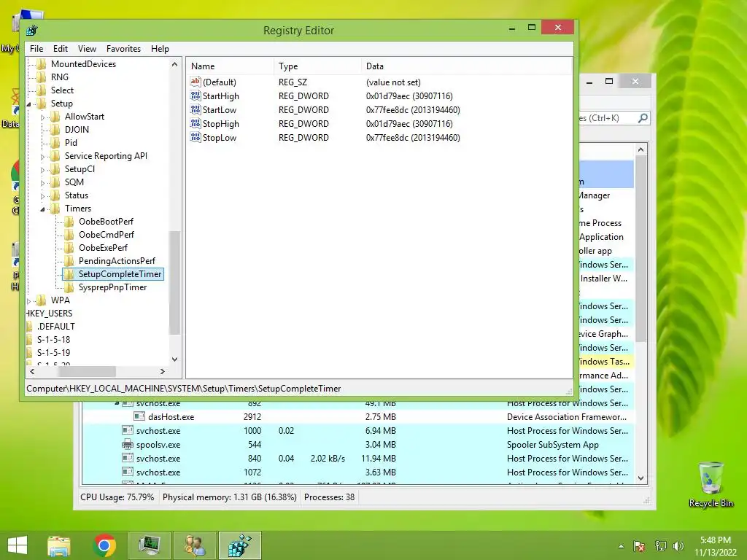Viewport: 747px width, 560px height.
Task: Open the Action Center flag tray icon
Action: 639,546
